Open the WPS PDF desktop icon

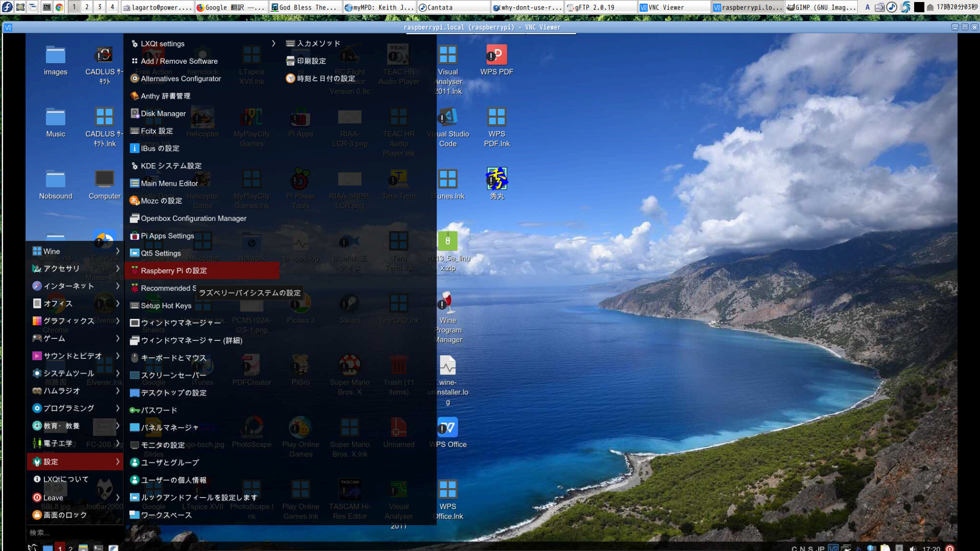(496, 55)
